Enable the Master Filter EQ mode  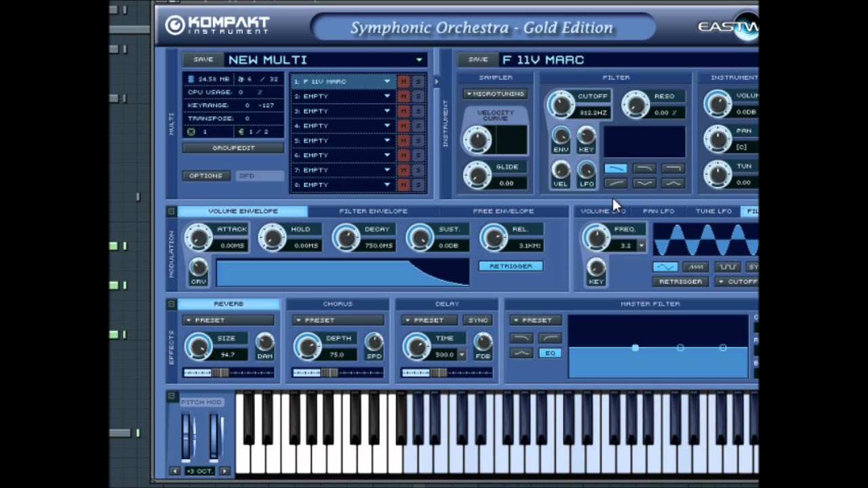[x=550, y=353]
